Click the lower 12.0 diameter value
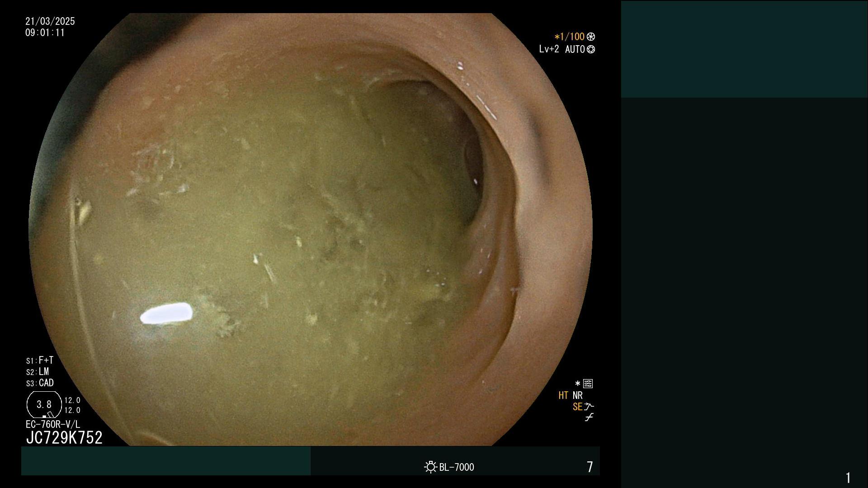Viewport: 868px width, 488px height. coord(72,410)
